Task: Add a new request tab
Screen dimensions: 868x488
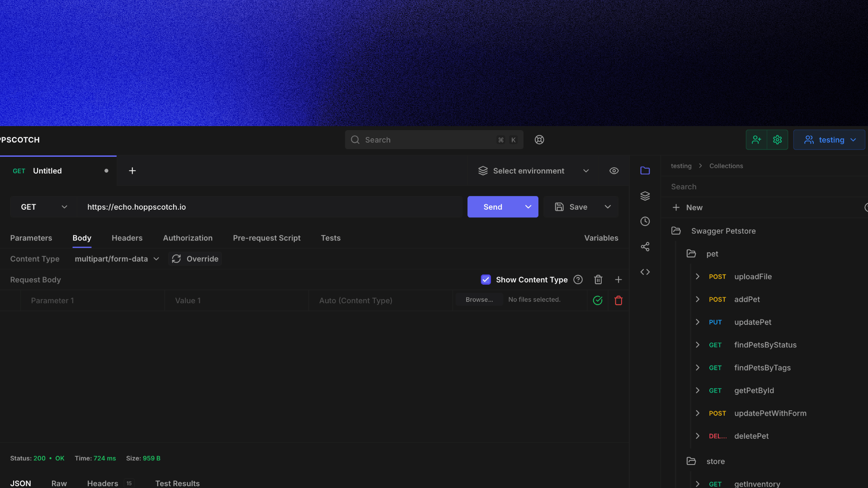Action: coord(132,170)
